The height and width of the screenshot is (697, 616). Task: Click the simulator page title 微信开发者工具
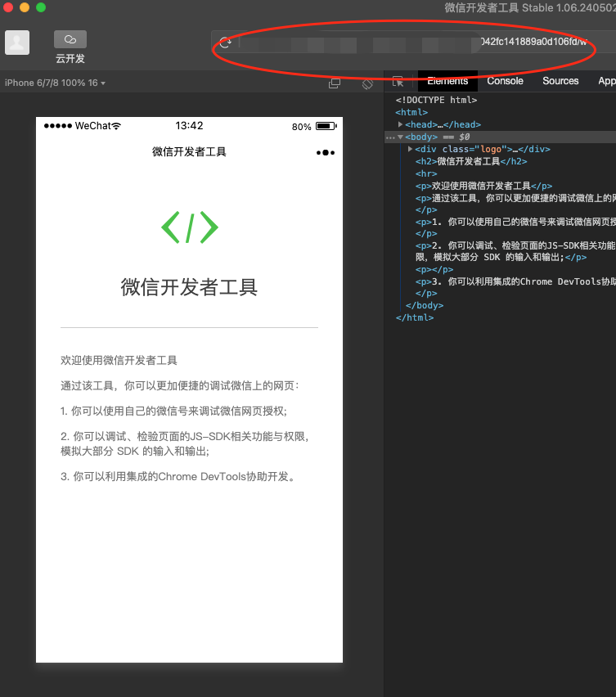tap(189, 151)
